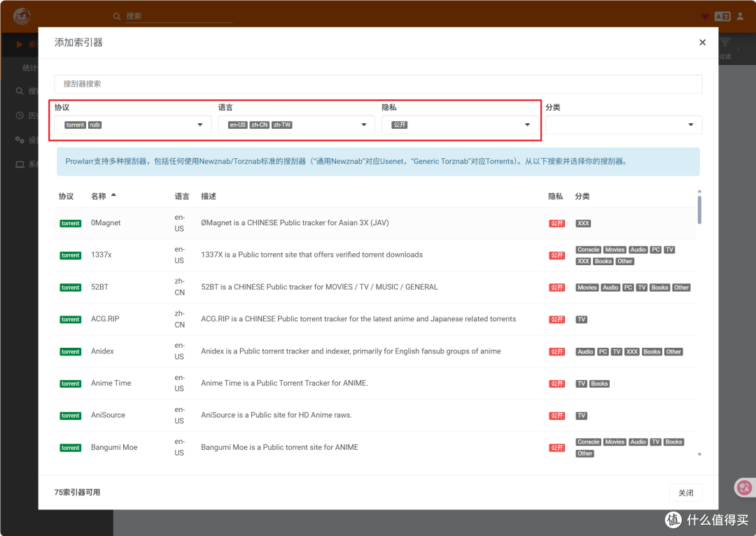Select the 0Magnet indexer row
Screen dimensions: 756x536
(x=375, y=223)
